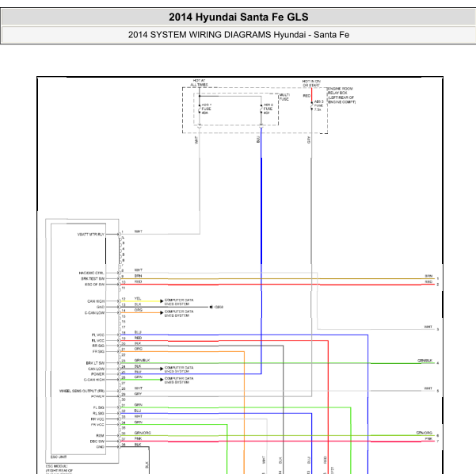The width and height of the screenshot is (476, 474).
Task: Click the "WHEEL SENS OUTPUT (FR)" label
Action: pyautogui.click(x=82, y=391)
